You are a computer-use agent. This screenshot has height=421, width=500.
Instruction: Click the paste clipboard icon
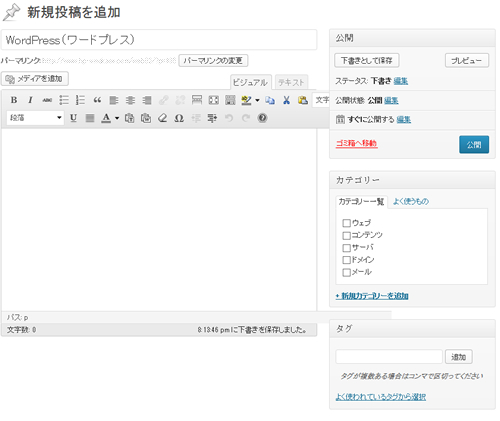[x=303, y=100]
